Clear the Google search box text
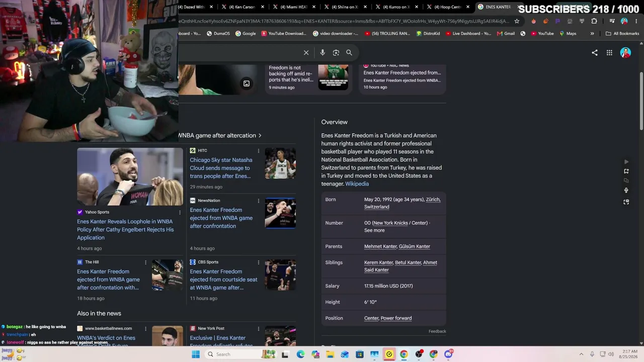The height and width of the screenshot is (362, 644). (x=306, y=52)
